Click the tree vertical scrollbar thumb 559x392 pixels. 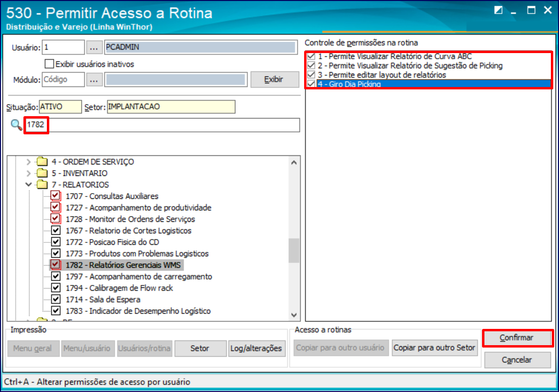(294, 250)
